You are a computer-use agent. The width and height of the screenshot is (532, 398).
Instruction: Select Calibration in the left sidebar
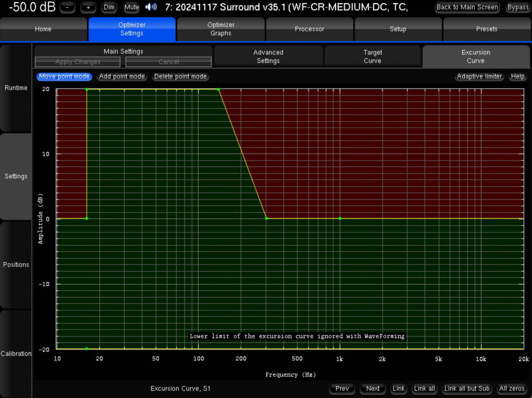coord(16,353)
